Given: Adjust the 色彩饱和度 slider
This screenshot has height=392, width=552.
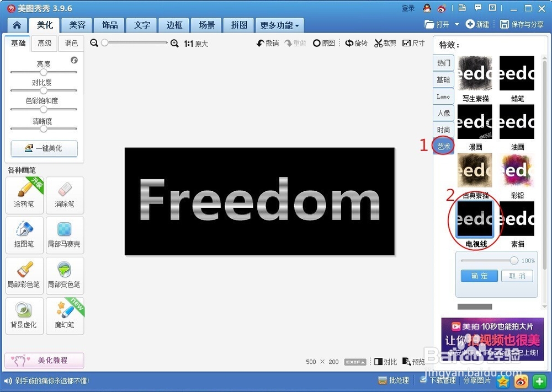Looking at the screenshot, I should click(x=44, y=109).
